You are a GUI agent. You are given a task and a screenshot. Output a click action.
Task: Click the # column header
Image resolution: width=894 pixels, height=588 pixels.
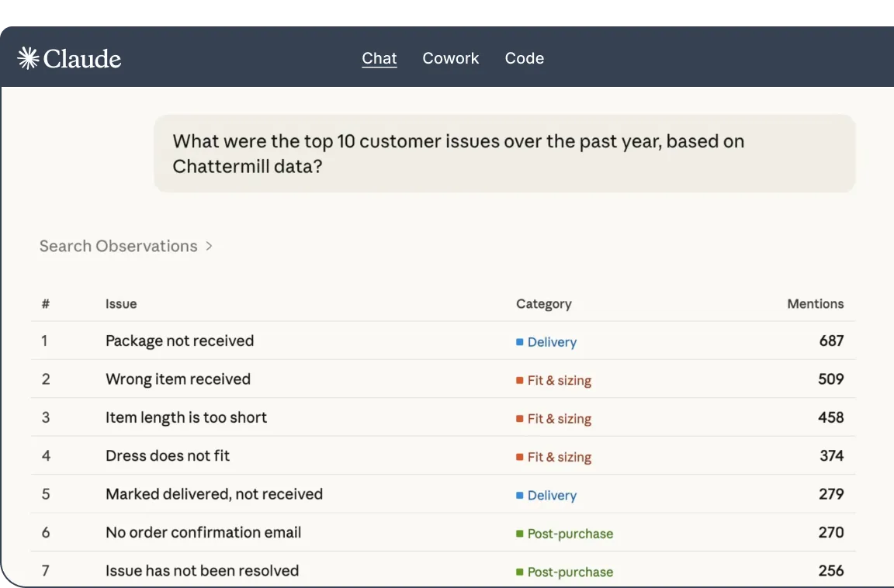pos(46,303)
